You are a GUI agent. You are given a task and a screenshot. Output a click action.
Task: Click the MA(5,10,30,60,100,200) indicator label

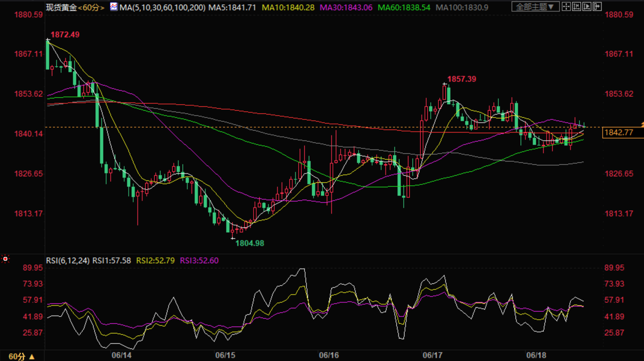pyautogui.click(x=162, y=8)
